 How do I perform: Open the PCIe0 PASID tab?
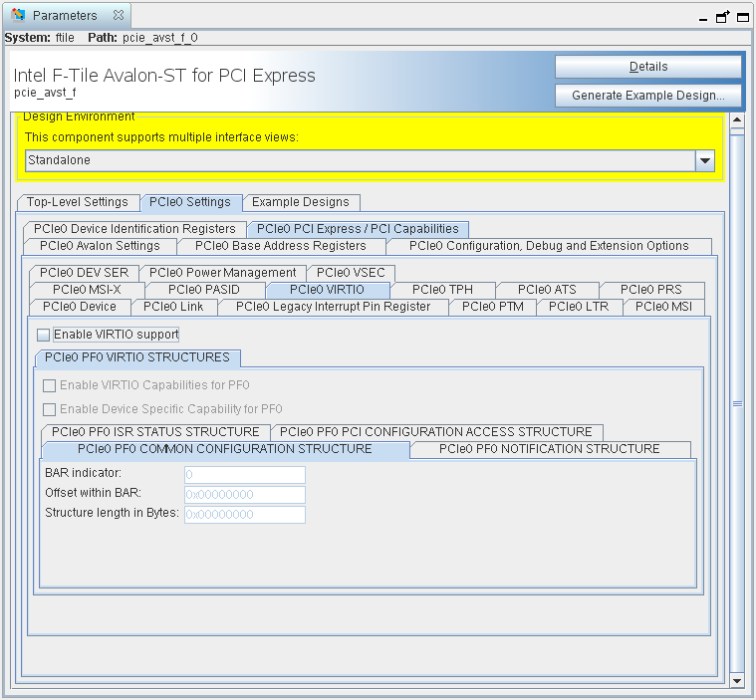pos(204,290)
